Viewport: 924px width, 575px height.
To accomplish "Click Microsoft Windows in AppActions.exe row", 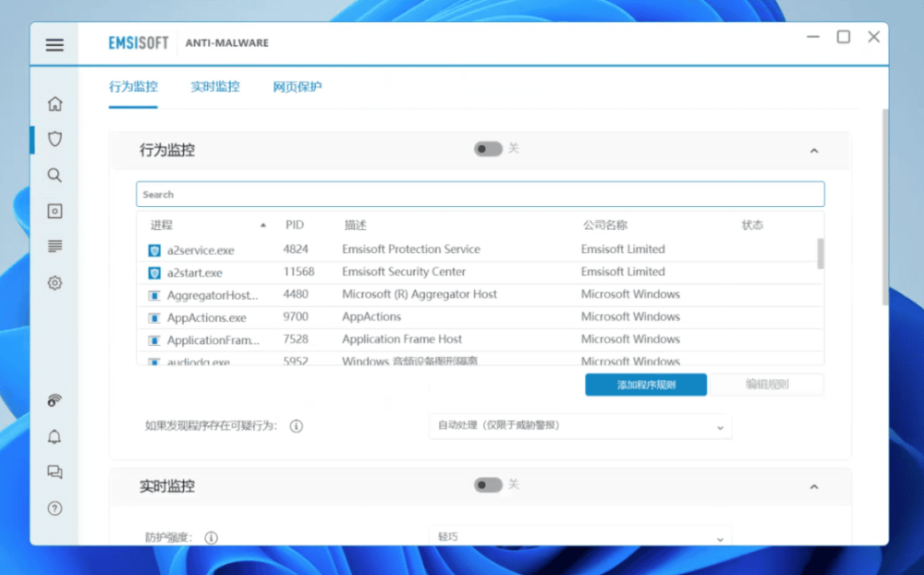I will [x=630, y=317].
